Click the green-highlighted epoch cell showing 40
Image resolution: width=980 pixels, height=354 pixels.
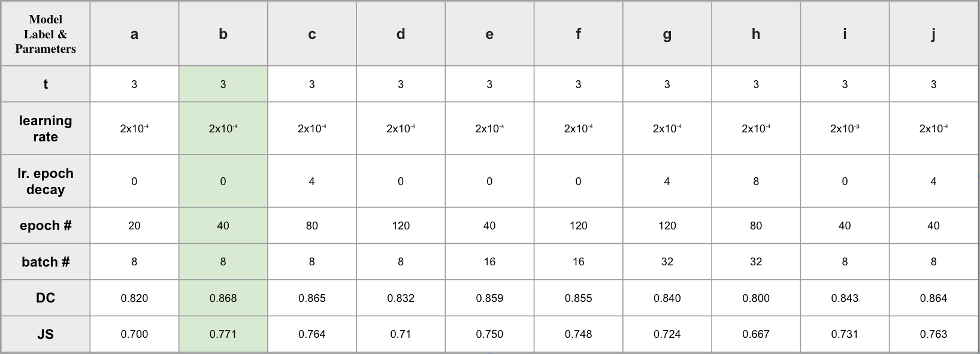[x=223, y=226]
